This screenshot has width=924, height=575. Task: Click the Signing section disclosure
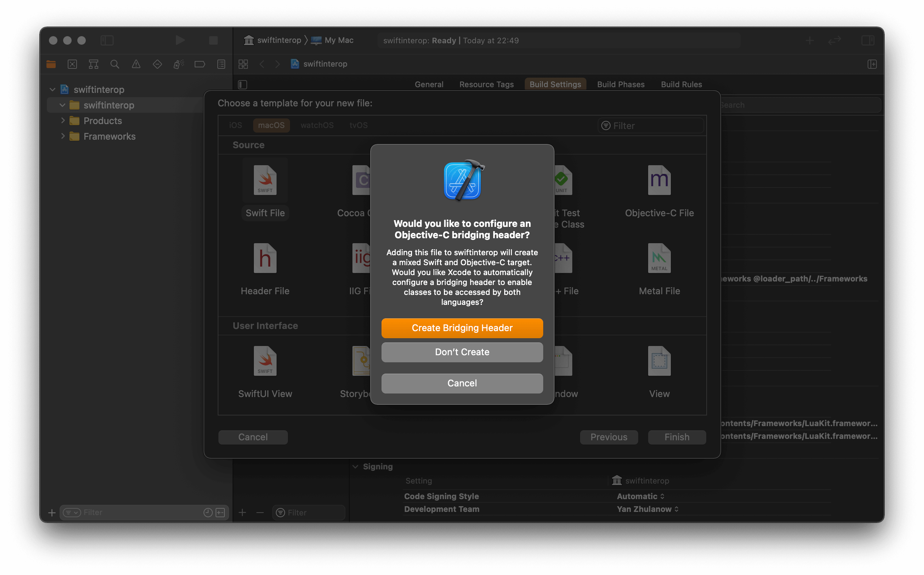(x=354, y=467)
